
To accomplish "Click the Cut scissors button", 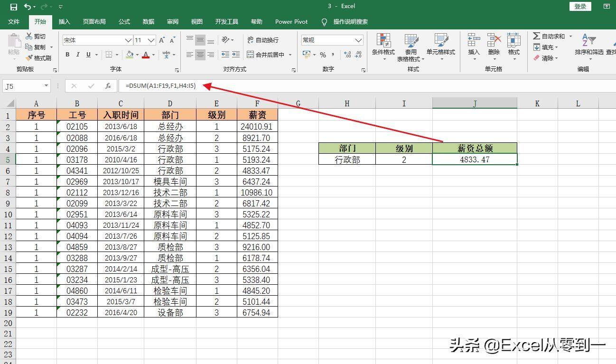I will click(x=36, y=36).
